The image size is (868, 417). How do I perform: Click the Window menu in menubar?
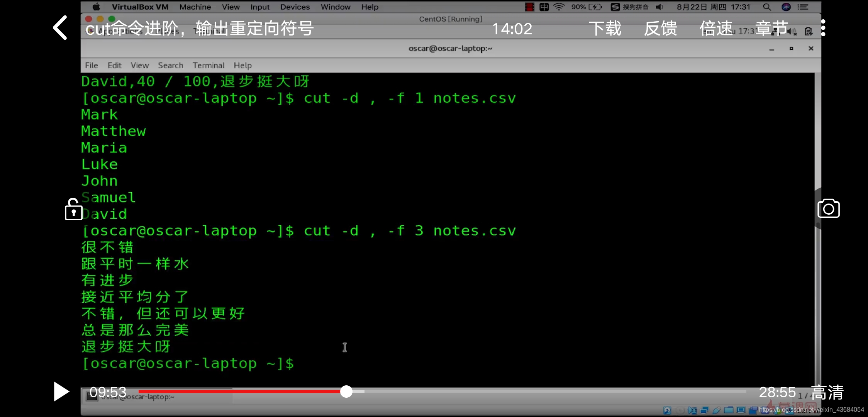point(336,7)
